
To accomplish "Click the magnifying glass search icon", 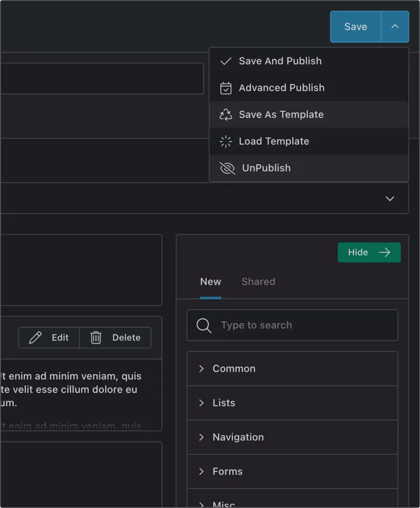I will 204,326.
